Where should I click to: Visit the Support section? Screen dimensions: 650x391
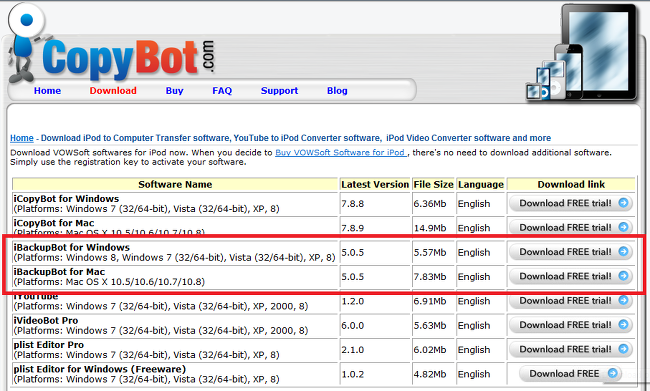(279, 91)
